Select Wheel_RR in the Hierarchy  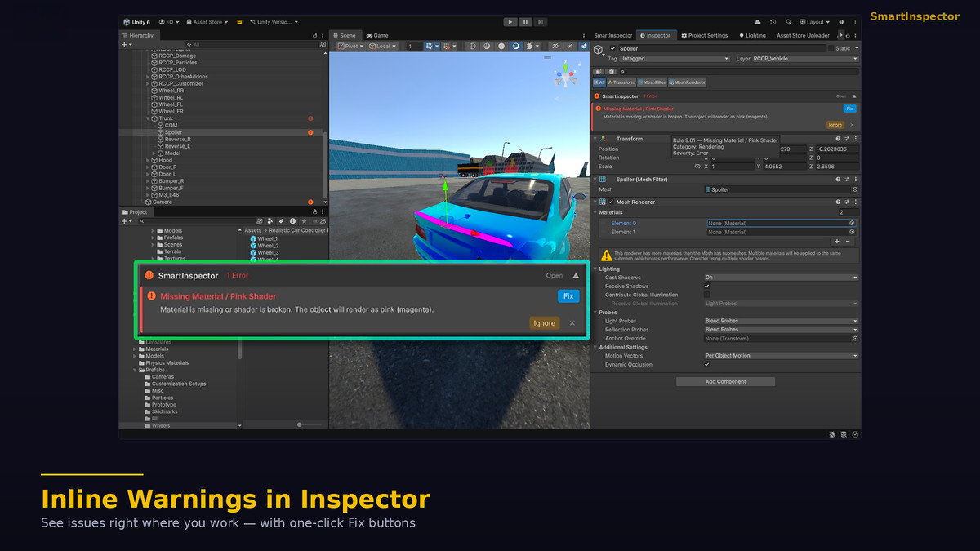[x=171, y=91]
